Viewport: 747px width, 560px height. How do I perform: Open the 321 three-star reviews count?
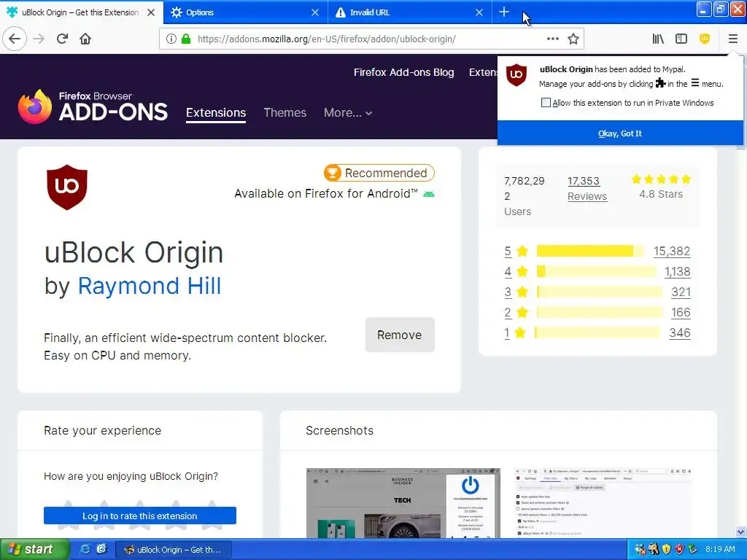(681, 292)
